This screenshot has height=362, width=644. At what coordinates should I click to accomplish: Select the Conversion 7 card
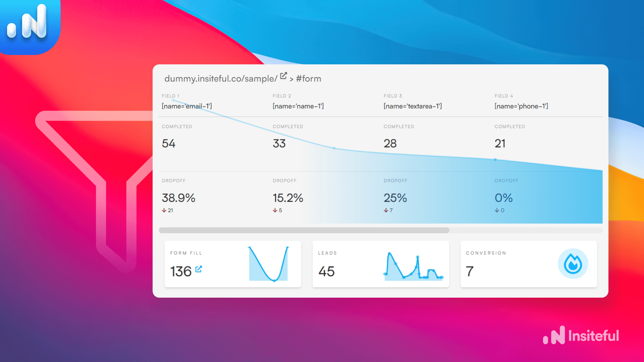point(528,264)
